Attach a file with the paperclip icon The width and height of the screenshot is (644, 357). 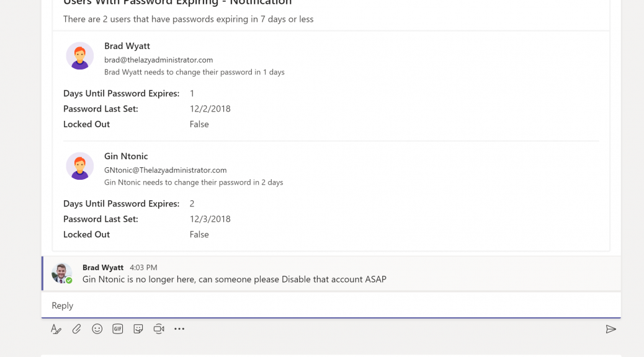pos(76,329)
